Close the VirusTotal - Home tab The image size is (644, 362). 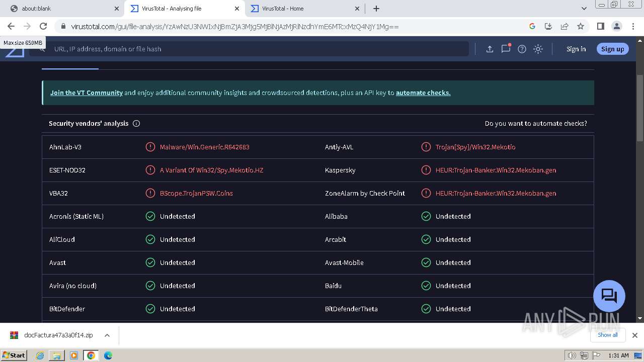[x=357, y=9]
